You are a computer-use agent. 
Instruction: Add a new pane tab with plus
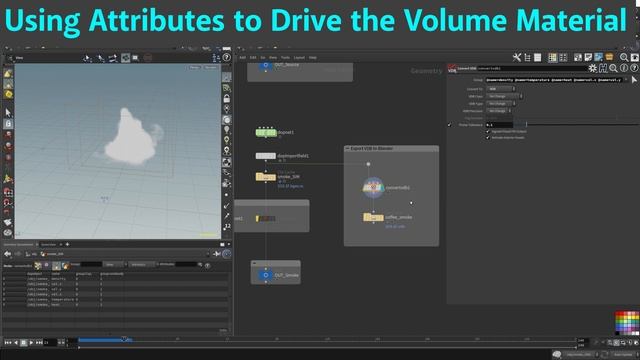pos(67,244)
